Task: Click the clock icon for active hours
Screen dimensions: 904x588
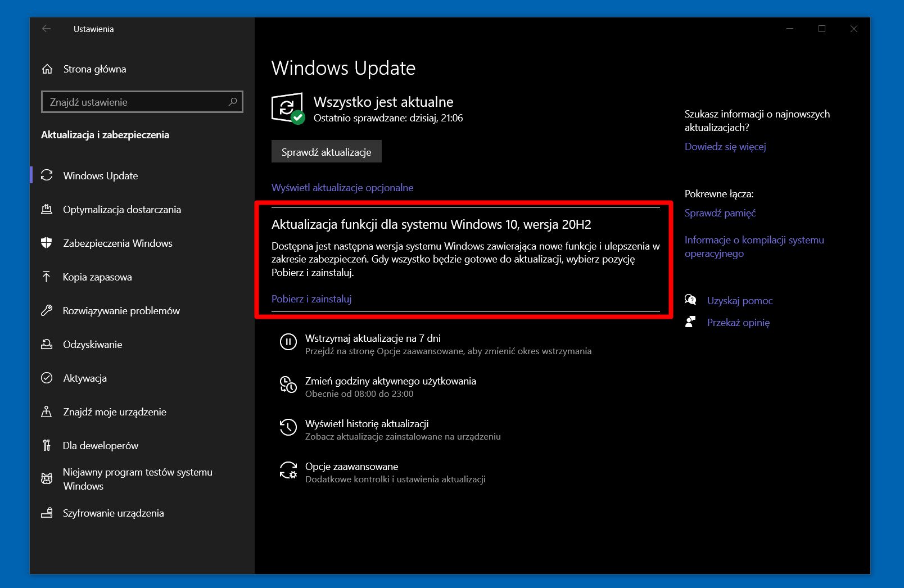Action: coord(288,385)
